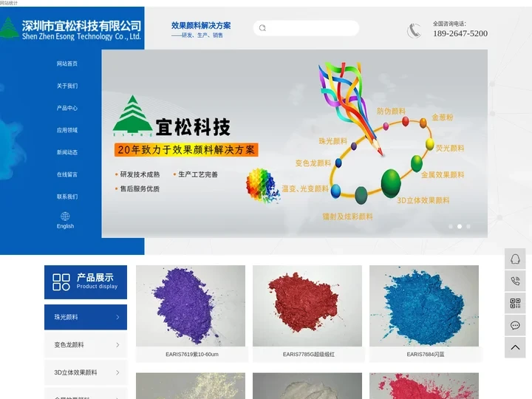Open 关于我们 menu item
Screen dimensions: 532x399
pos(66,86)
